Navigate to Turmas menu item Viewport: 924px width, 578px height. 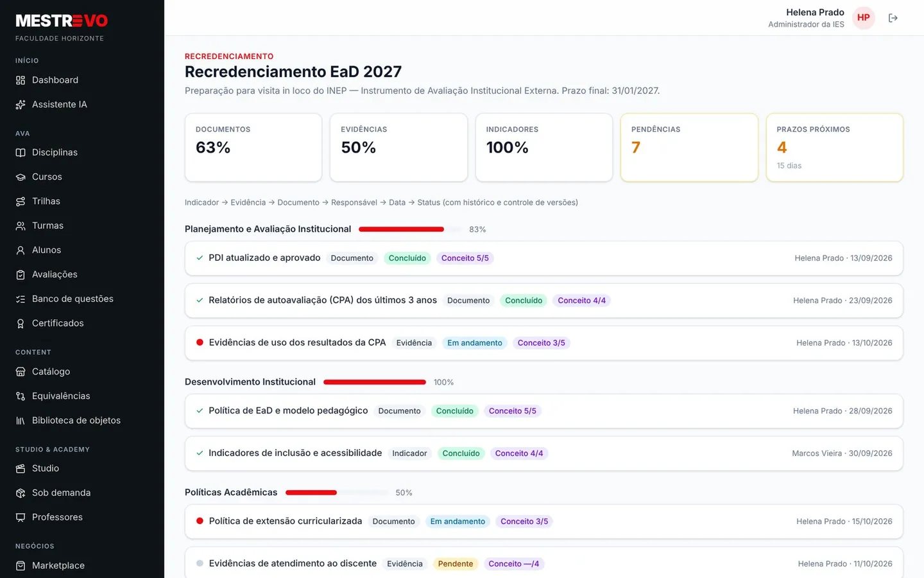(x=82, y=226)
